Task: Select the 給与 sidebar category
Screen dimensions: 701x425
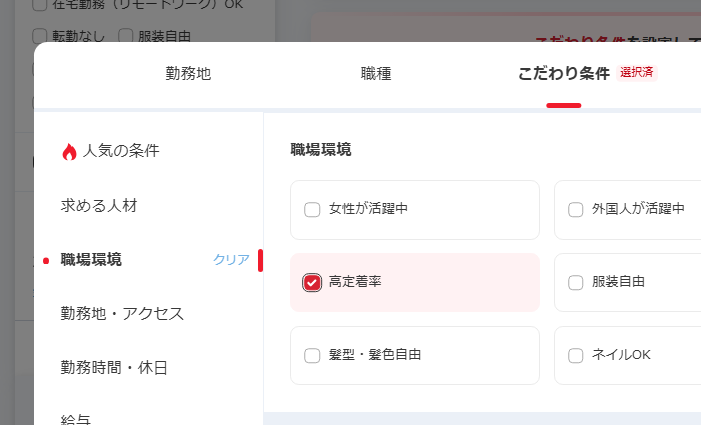Action: [x=76, y=418]
